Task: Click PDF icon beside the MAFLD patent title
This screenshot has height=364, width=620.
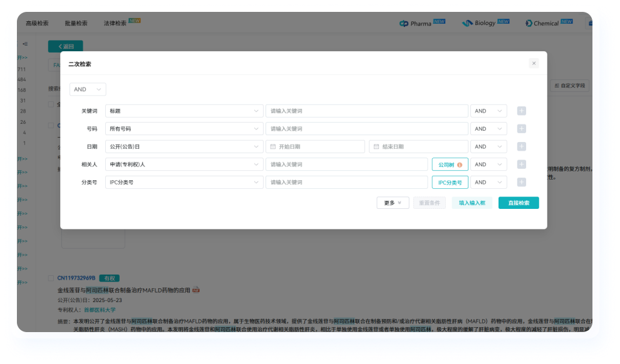Action: [x=196, y=290]
